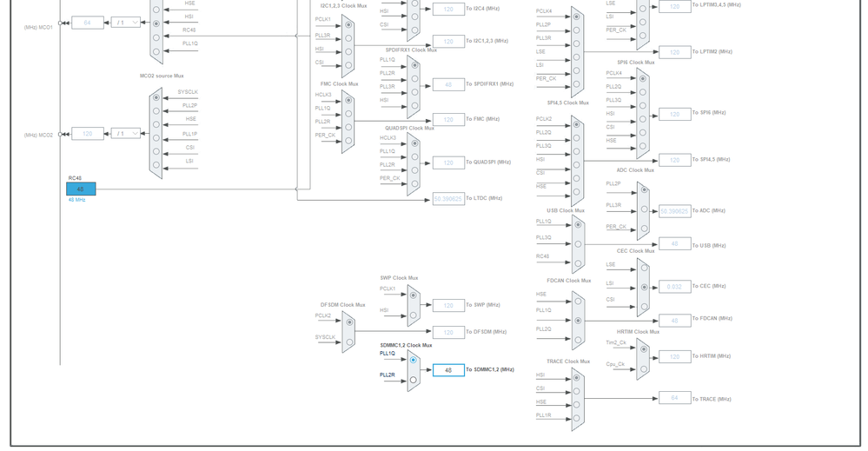
Task: Click the To SPDIFRX1 frequency field 48
Action: pos(448,84)
